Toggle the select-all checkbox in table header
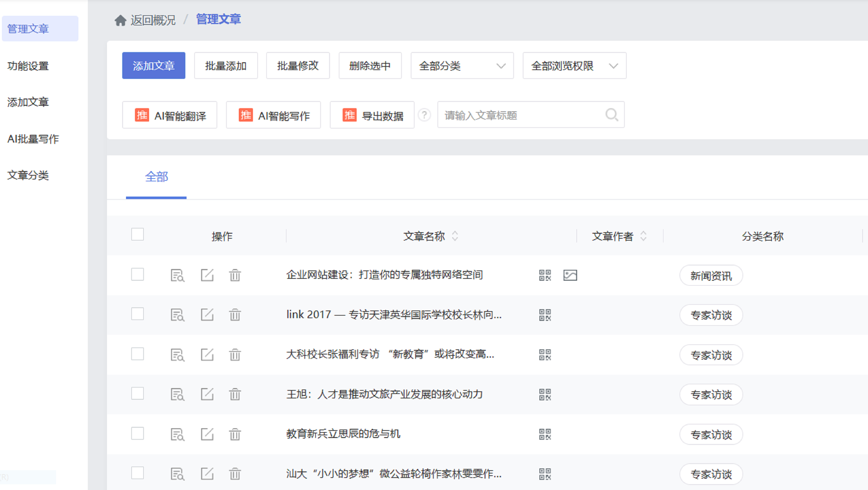 tap(137, 234)
